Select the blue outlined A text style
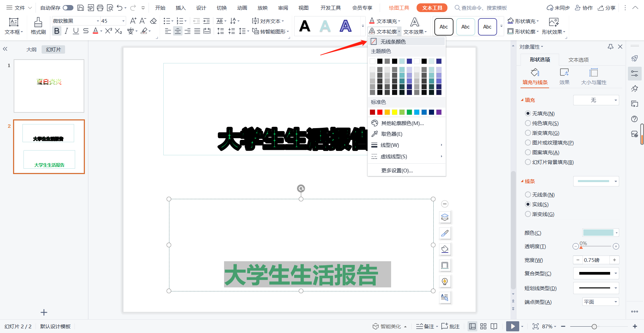This screenshot has height=333, width=644. (x=345, y=26)
